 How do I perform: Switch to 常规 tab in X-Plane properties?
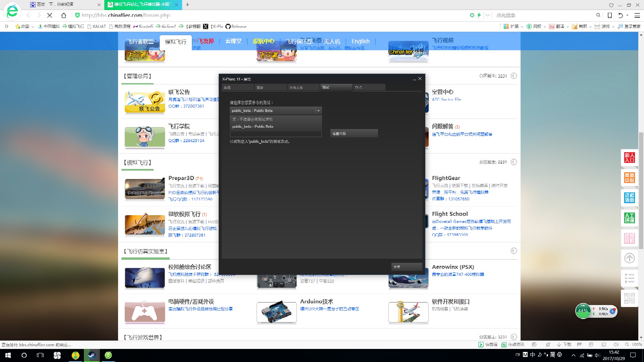click(x=237, y=87)
